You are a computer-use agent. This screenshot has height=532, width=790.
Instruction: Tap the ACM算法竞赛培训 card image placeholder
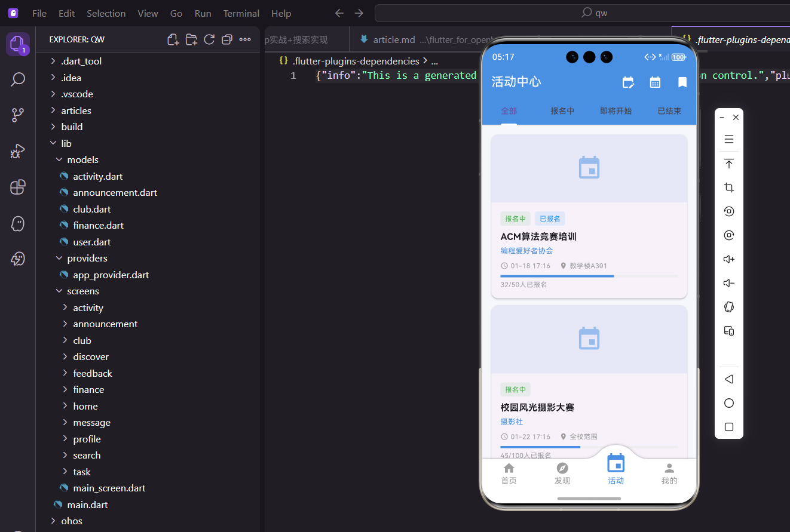point(589,168)
